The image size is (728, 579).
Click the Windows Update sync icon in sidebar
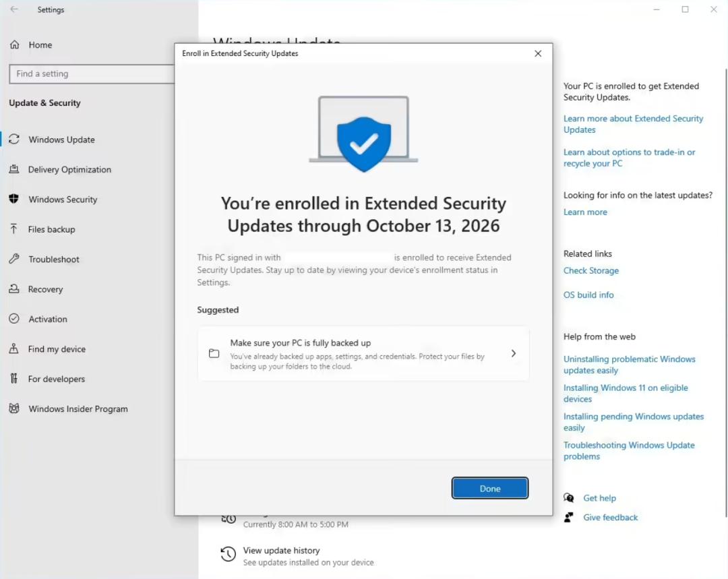point(13,140)
